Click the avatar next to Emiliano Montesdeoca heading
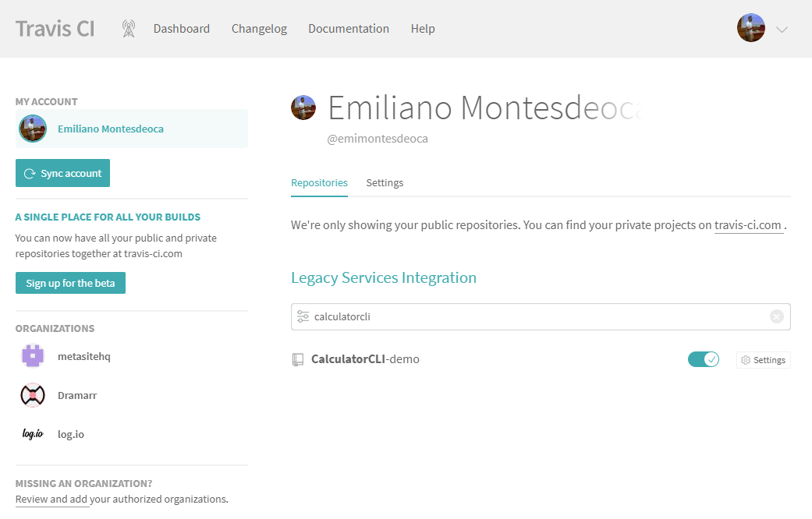The width and height of the screenshot is (812, 519). coord(303,108)
